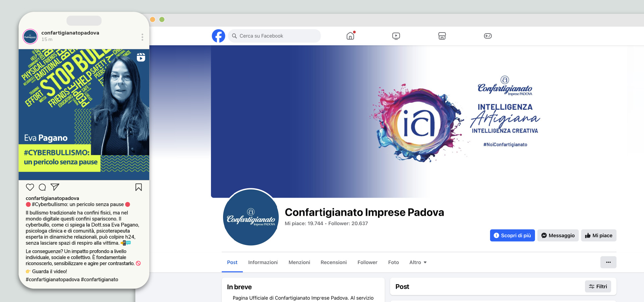
Task: Click the Facebook logo icon
Action: (x=218, y=36)
